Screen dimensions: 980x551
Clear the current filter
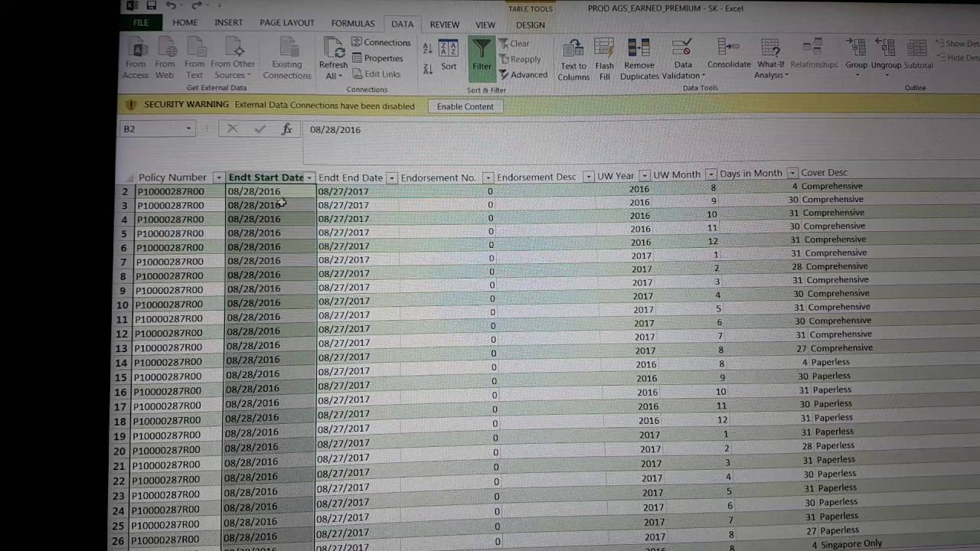[514, 44]
